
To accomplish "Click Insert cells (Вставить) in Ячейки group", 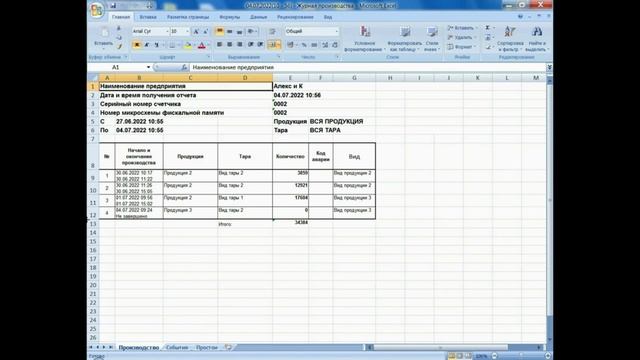I will coord(462,28).
